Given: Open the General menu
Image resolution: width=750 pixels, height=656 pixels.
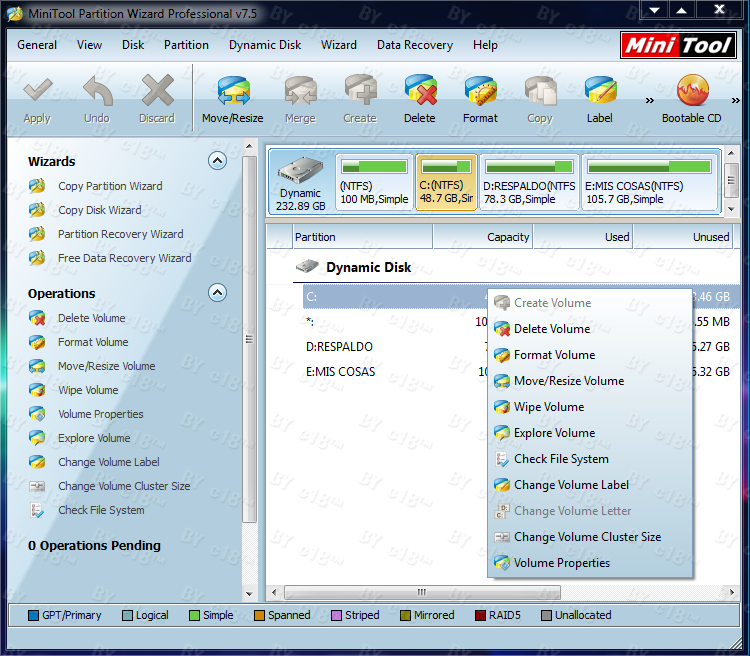Looking at the screenshot, I should click(x=37, y=45).
